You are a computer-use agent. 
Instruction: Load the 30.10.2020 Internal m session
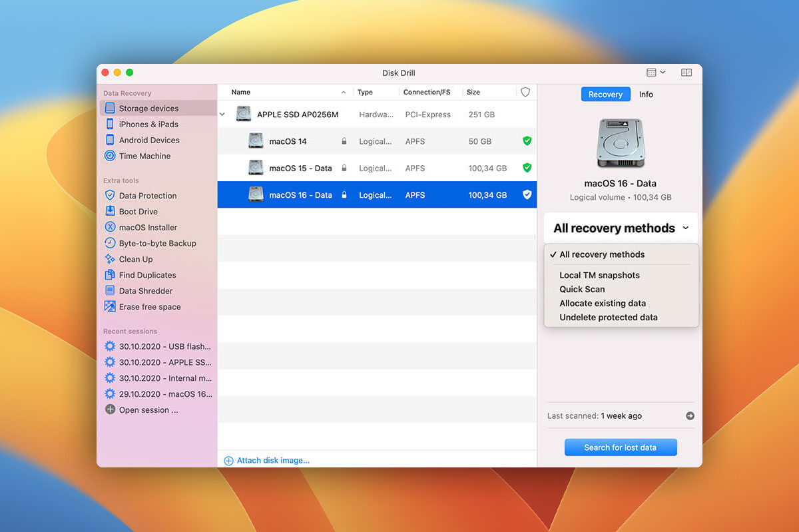tap(158, 378)
